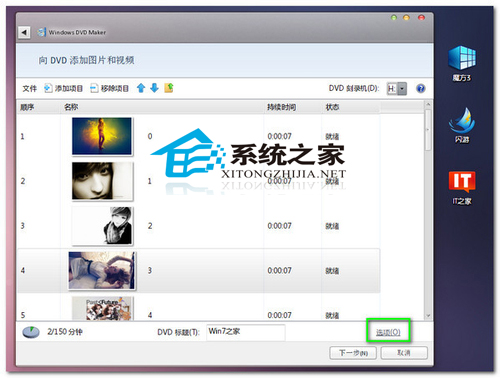Click status 就绪 of row 3

tap(332, 226)
